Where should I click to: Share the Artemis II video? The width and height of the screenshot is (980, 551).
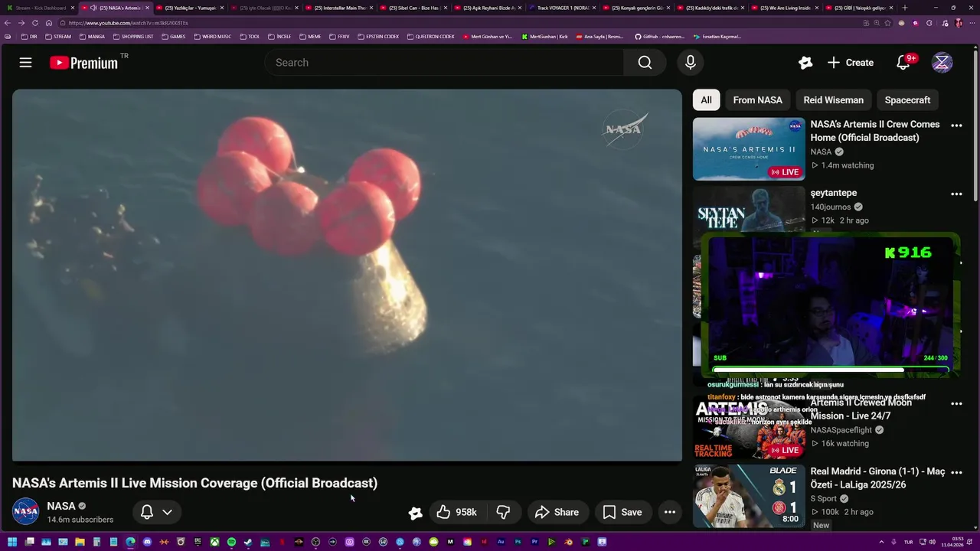(557, 512)
